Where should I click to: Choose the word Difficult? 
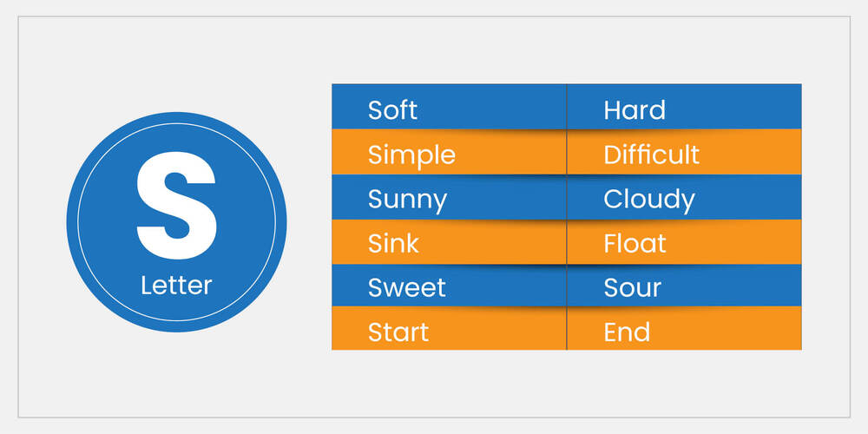[x=651, y=155]
